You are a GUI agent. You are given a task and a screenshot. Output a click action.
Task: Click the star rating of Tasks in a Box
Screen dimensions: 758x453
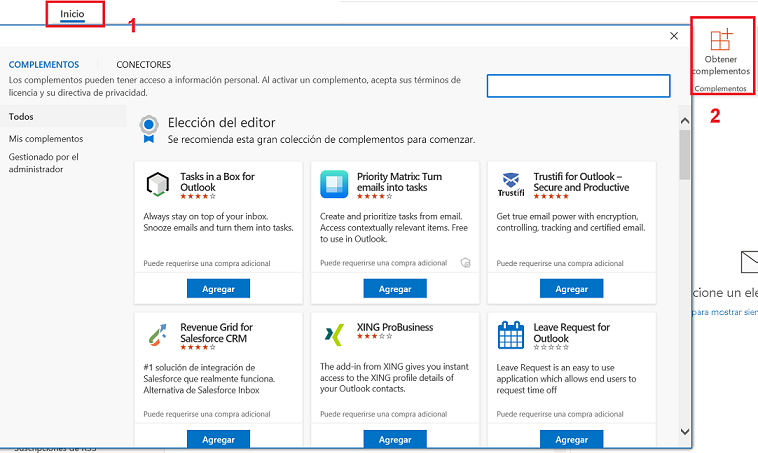(x=198, y=196)
